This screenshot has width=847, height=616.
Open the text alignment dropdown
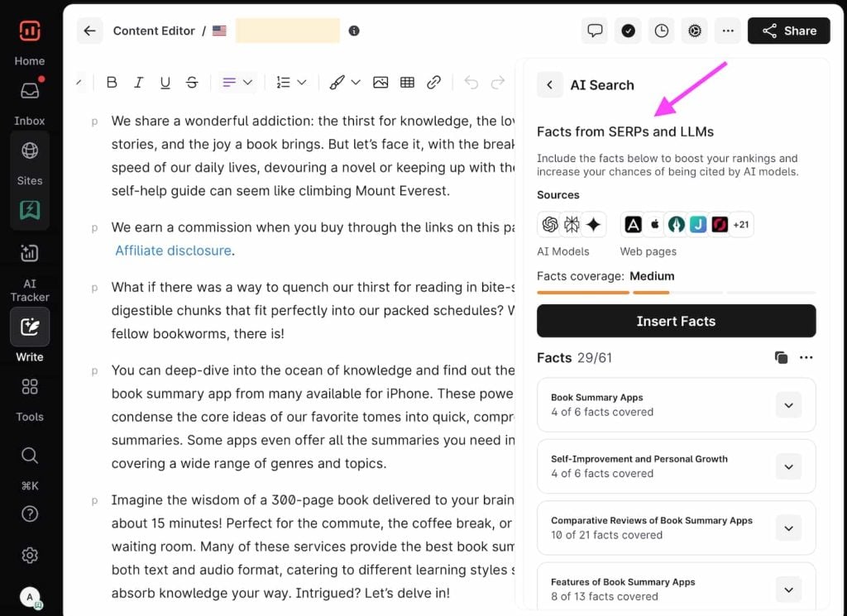point(237,83)
